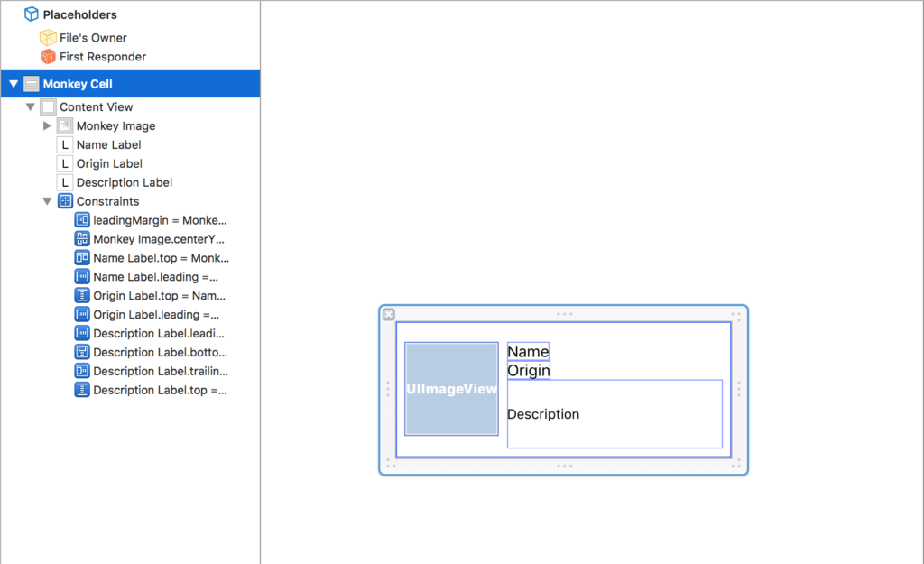Collapse the Content View disclosure triangle
Viewport: 924px width, 564px height.
(31, 107)
